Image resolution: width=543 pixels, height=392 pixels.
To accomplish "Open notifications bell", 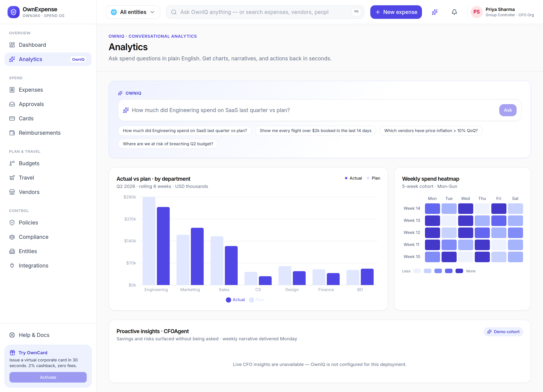I will 454,12.
